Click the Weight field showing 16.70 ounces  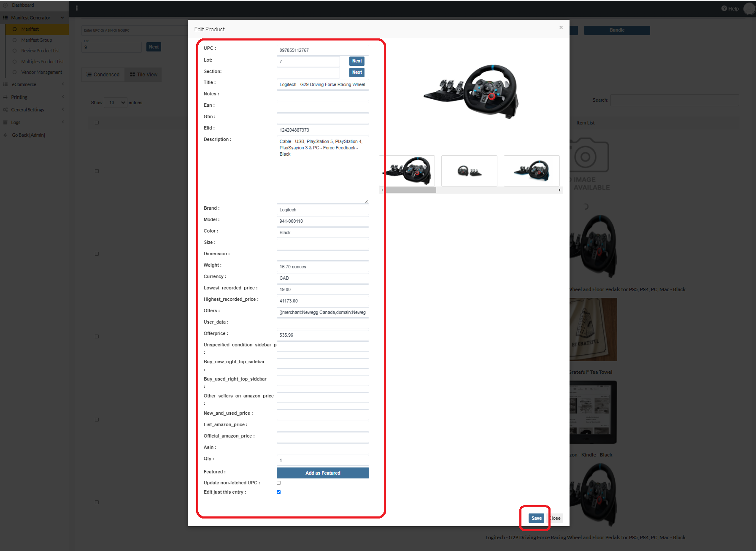click(323, 267)
